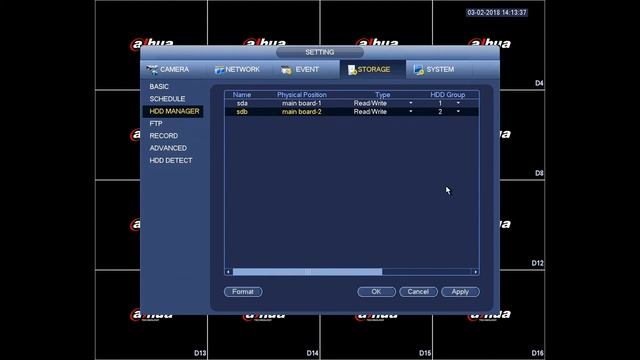Select the STORAGE tab label
The image size is (640, 360).
(x=374, y=69)
